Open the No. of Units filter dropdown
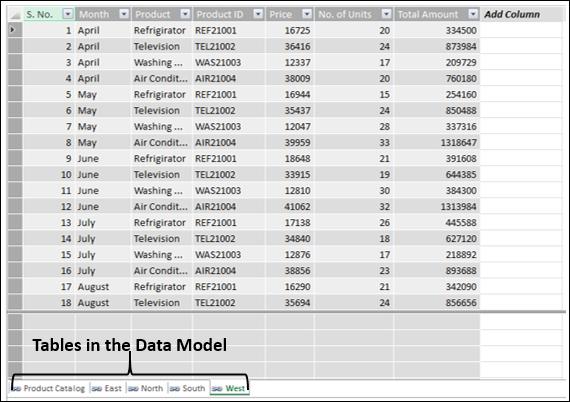This screenshot has height=402, width=570. pos(387,14)
